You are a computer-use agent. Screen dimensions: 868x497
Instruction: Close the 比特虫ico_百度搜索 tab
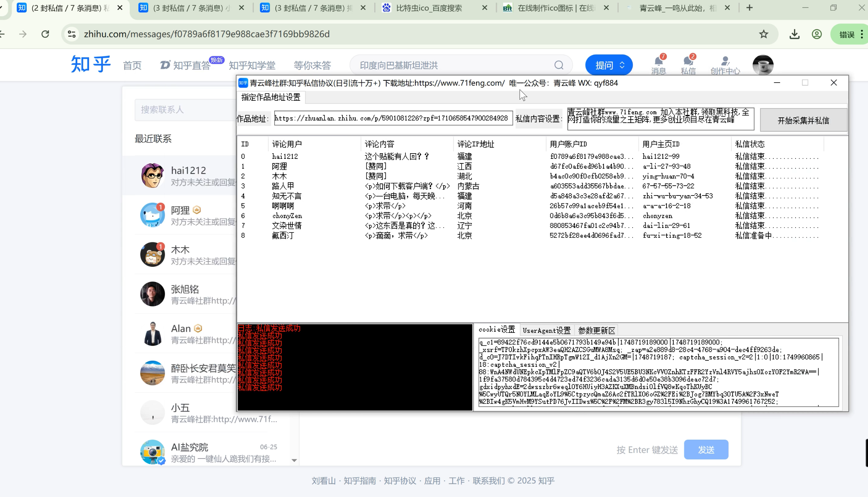pos(485,8)
